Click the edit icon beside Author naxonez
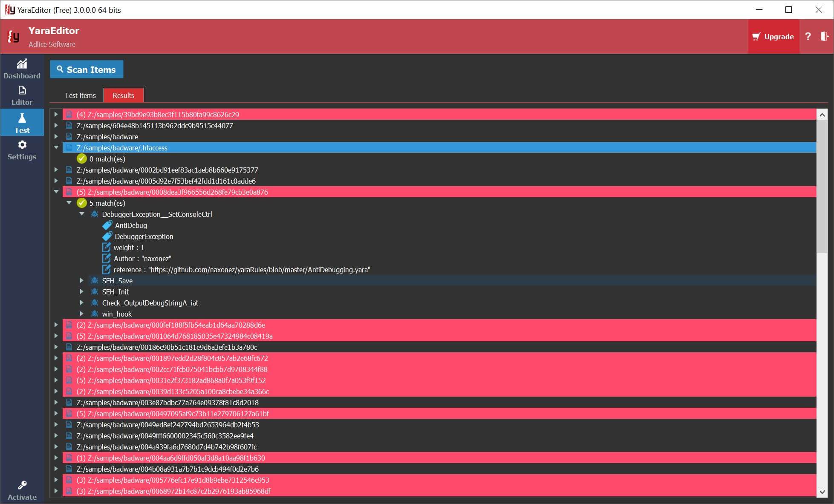 click(x=107, y=259)
